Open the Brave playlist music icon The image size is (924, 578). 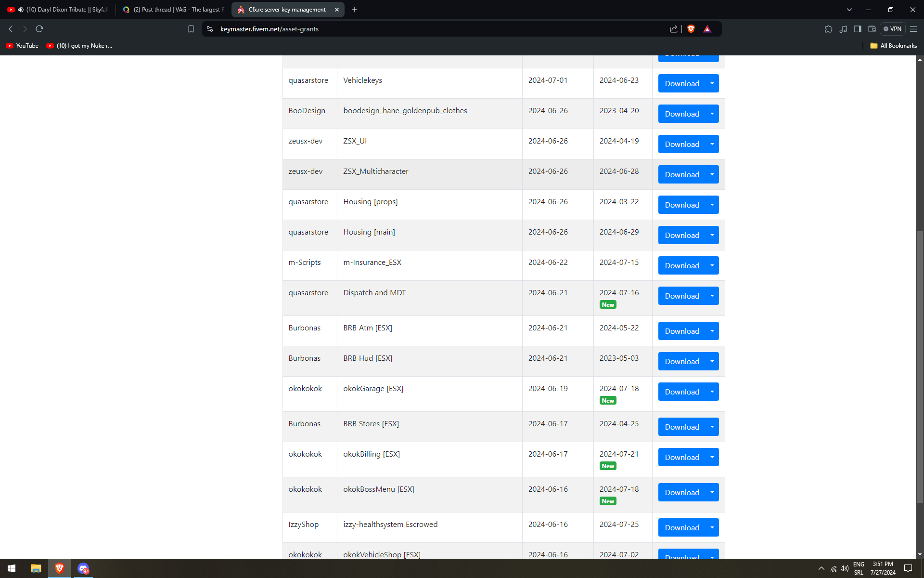pyautogui.click(x=843, y=29)
